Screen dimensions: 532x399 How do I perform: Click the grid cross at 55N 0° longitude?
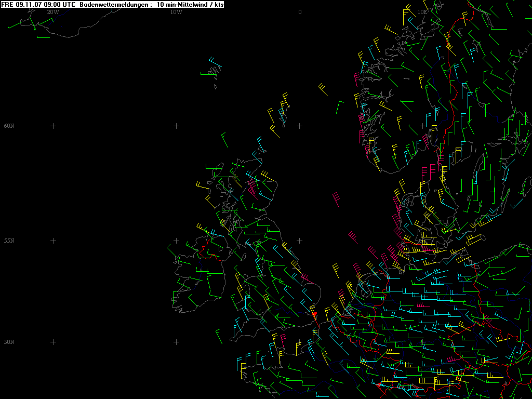[300, 241]
